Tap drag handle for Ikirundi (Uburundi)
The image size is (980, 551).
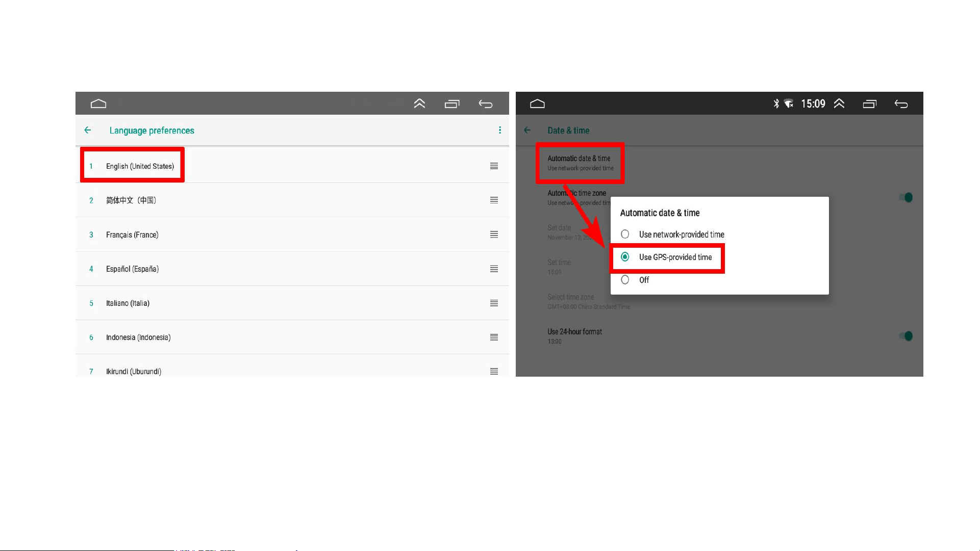[x=494, y=371]
